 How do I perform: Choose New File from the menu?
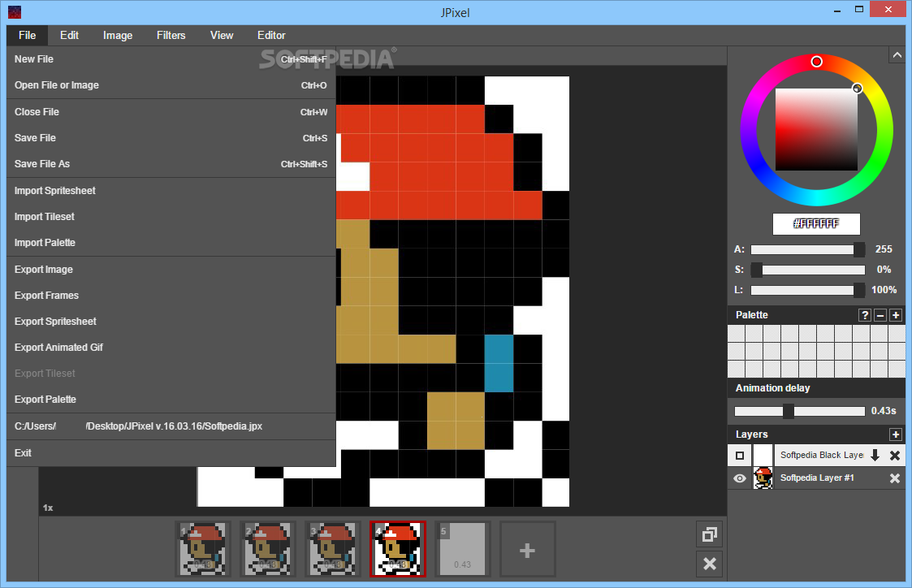171,59
